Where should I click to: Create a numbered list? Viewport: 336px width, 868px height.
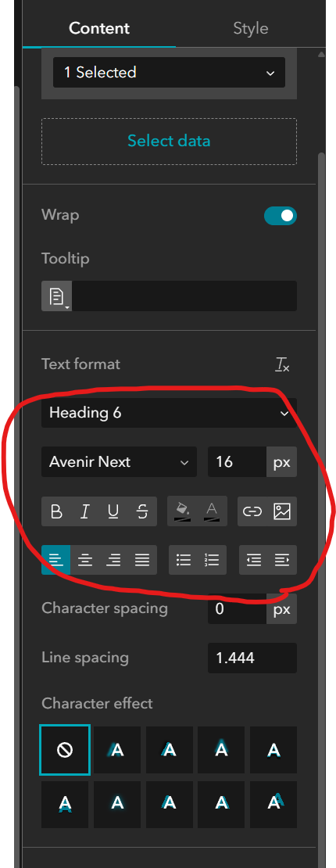[212, 560]
